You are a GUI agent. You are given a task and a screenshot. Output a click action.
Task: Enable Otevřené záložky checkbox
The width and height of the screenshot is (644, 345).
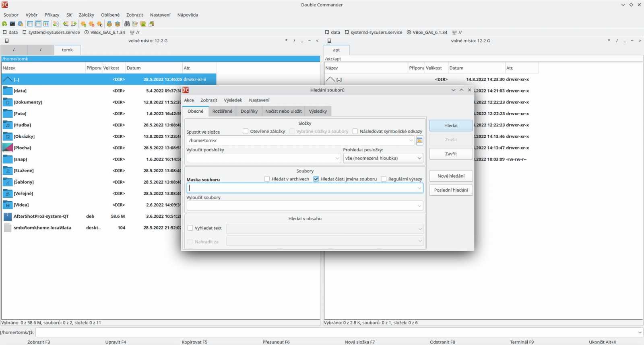point(246,131)
